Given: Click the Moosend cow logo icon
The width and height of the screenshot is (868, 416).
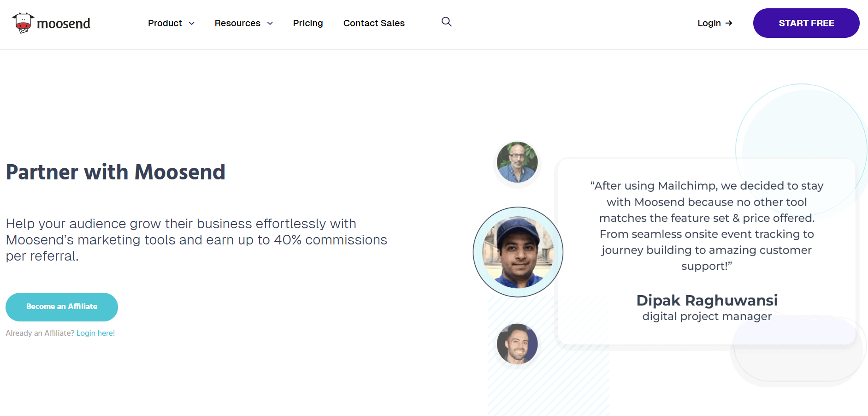Looking at the screenshot, I should pyautogui.click(x=23, y=23).
